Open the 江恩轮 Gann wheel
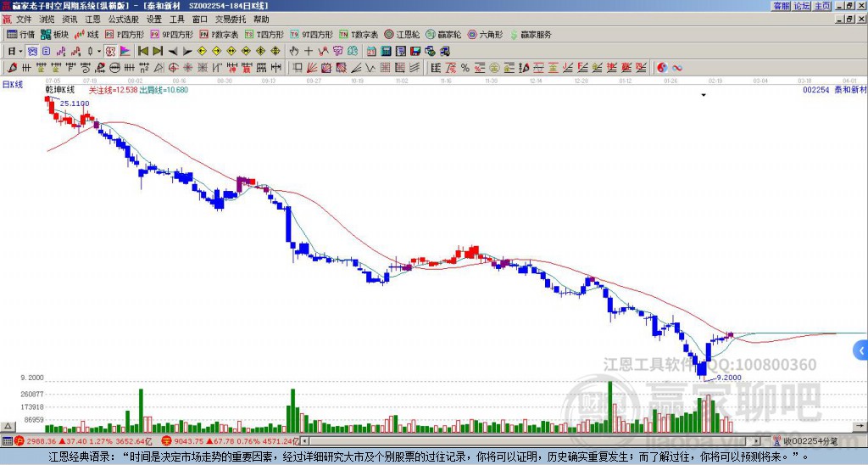868x465 pixels. point(402,34)
